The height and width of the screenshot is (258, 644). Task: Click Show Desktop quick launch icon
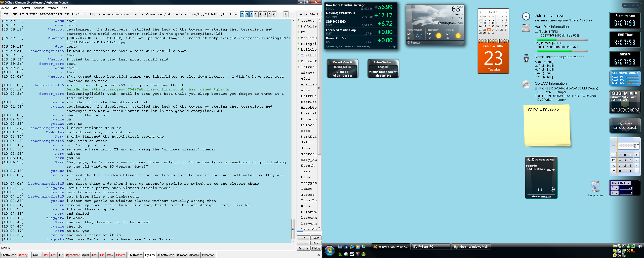tap(340, 247)
